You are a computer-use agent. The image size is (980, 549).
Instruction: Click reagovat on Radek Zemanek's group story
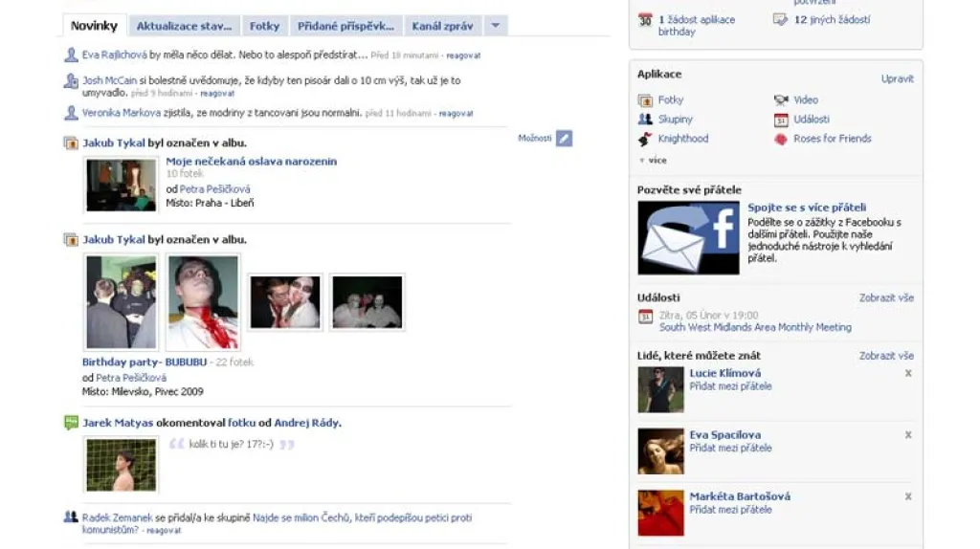164,530
